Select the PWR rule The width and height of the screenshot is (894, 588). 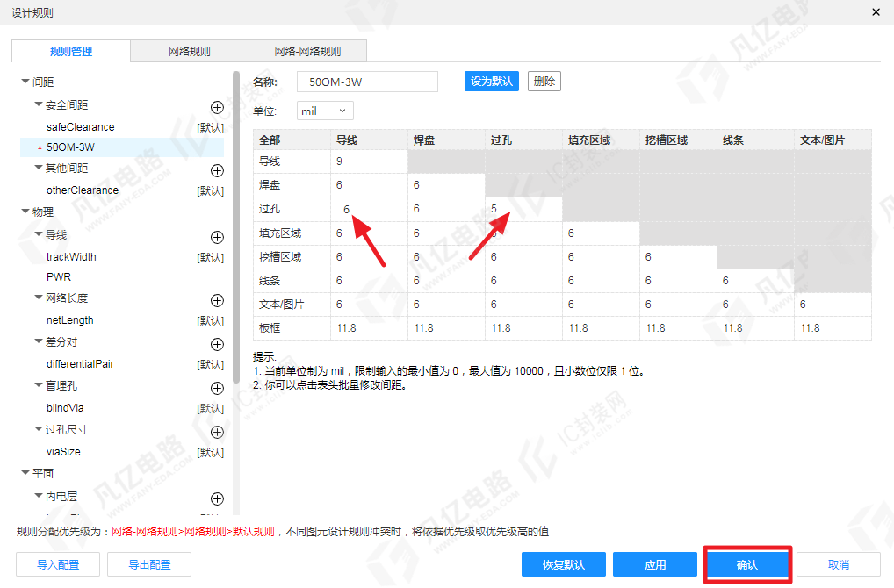[x=59, y=277]
